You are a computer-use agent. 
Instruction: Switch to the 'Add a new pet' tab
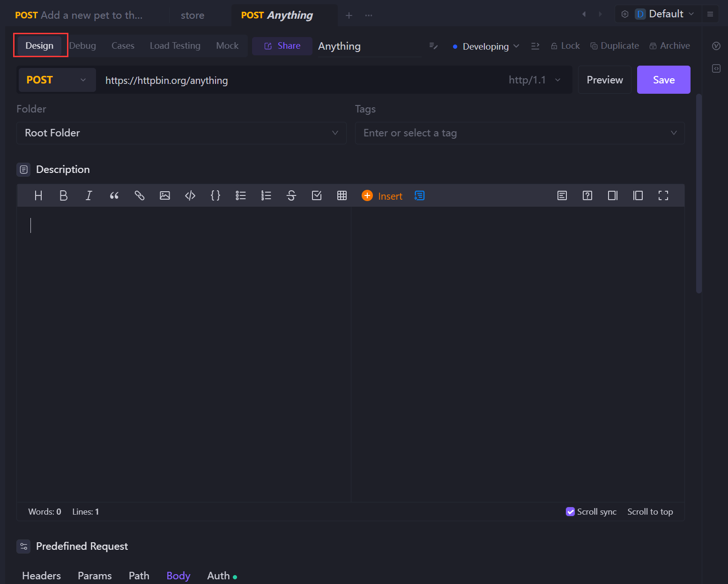click(x=79, y=15)
